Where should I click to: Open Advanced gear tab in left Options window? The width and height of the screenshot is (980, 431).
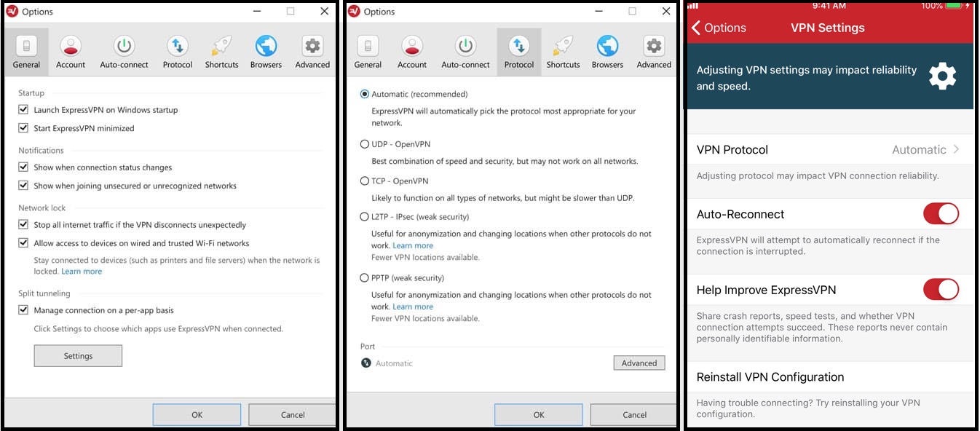click(x=312, y=52)
